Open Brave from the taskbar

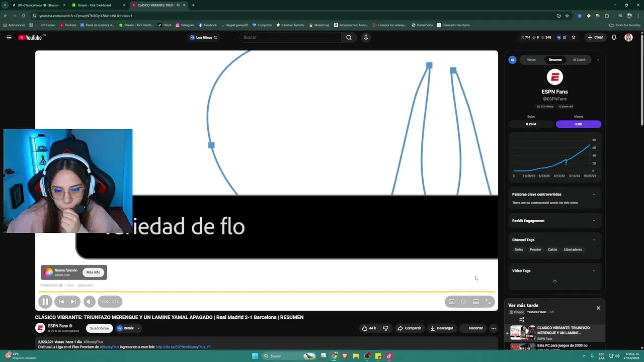[x=345, y=356]
